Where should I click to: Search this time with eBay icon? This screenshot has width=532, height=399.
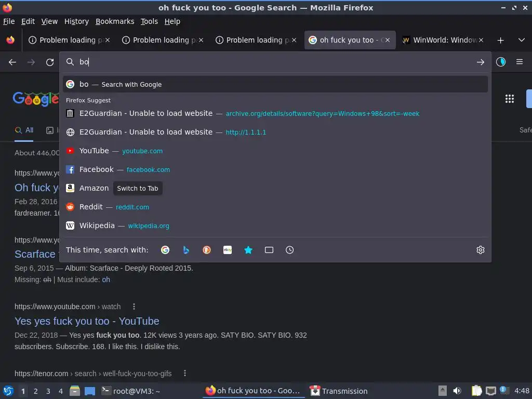click(x=228, y=250)
